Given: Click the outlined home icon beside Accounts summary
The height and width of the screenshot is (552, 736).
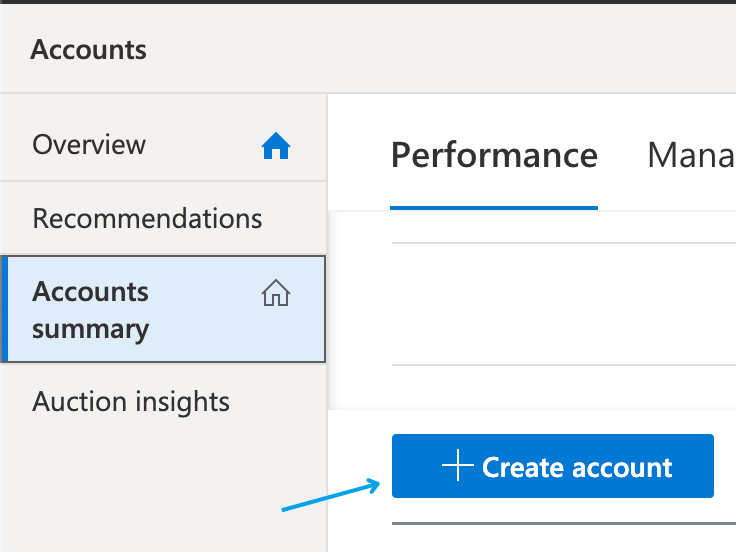Looking at the screenshot, I should click(276, 292).
